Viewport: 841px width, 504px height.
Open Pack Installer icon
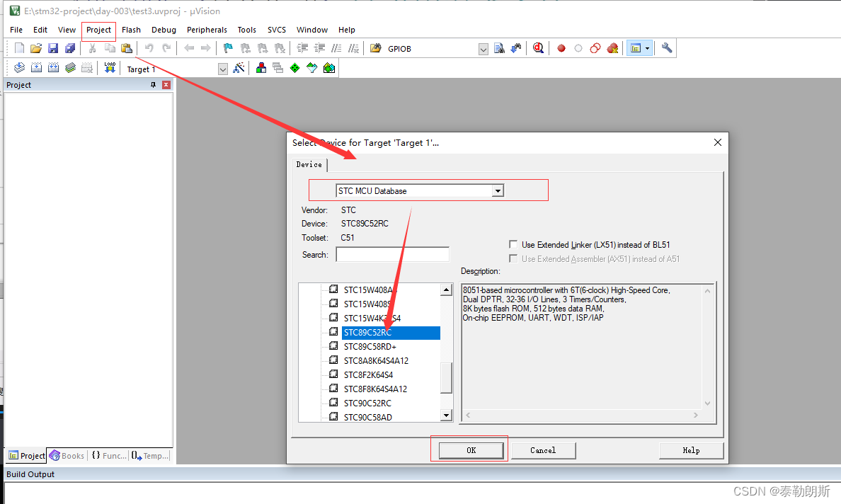[x=329, y=67]
